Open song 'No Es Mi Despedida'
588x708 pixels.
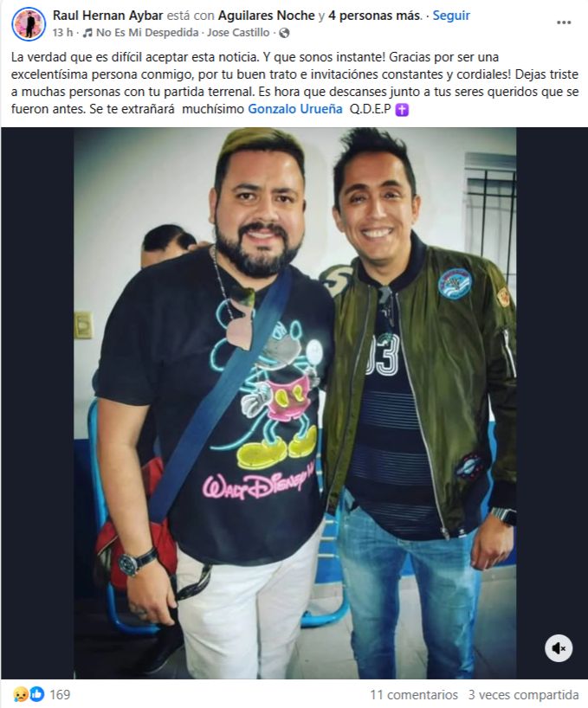point(147,33)
